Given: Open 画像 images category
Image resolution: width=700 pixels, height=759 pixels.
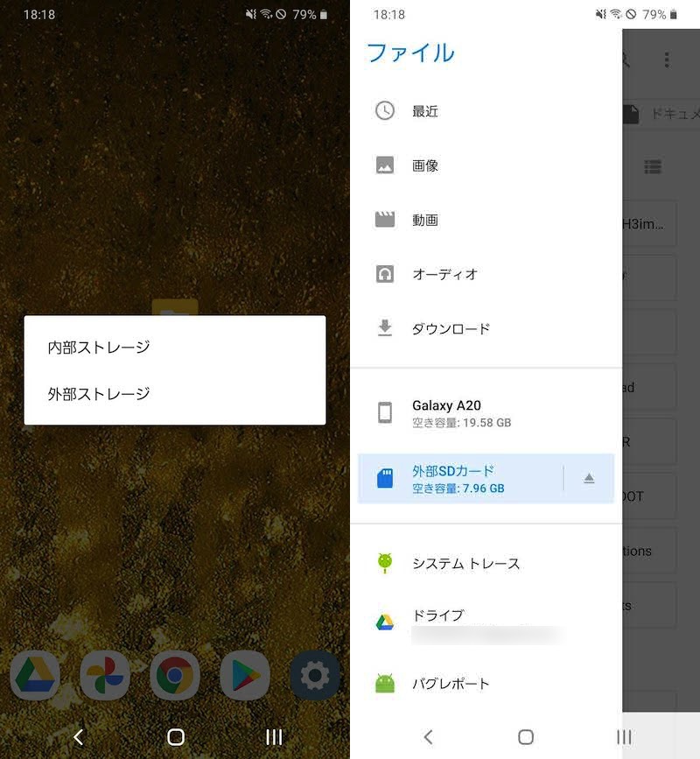Looking at the screenshot, I should click(x=425, y=165).
